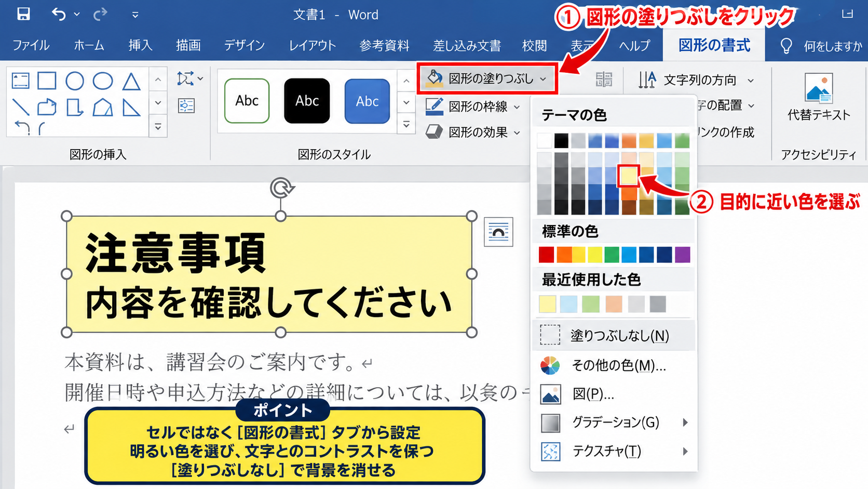Click the draw text box icon below Edit Shape
The image size is (868, 489).
click(186, 106)
